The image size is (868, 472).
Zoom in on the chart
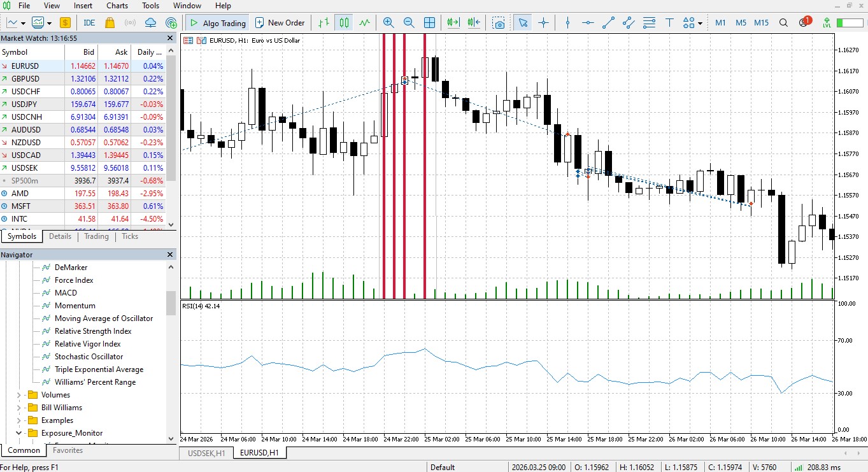pos(388,22)
